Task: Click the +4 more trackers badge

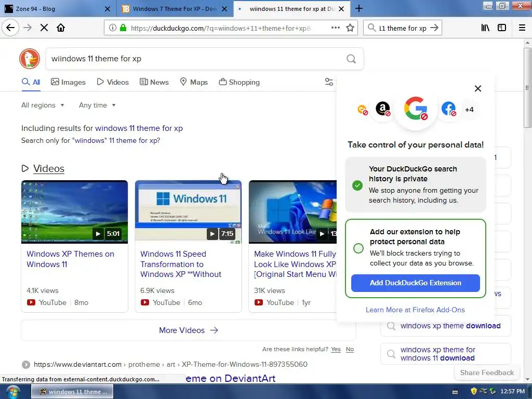Action: [x=469, y=110]
